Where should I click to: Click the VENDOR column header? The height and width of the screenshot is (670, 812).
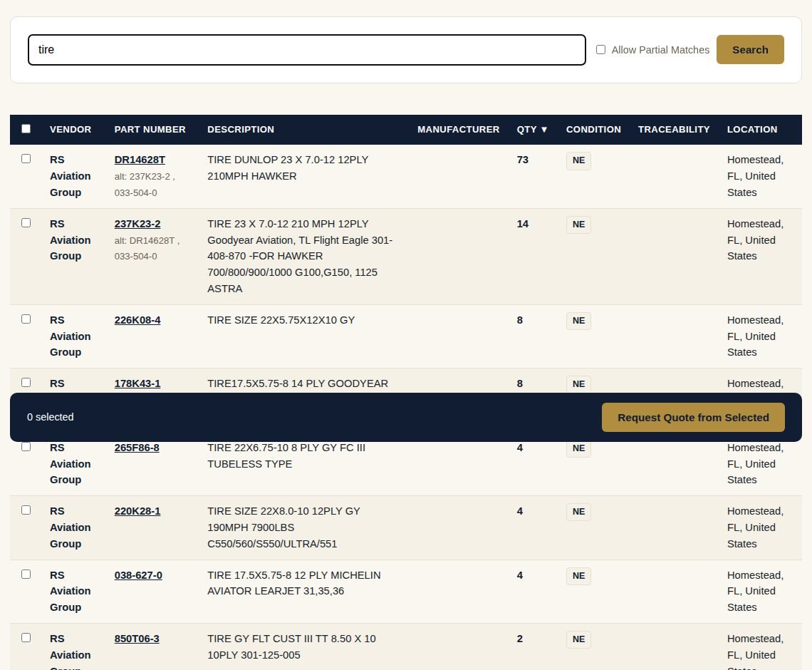click(x=71, y=130)
